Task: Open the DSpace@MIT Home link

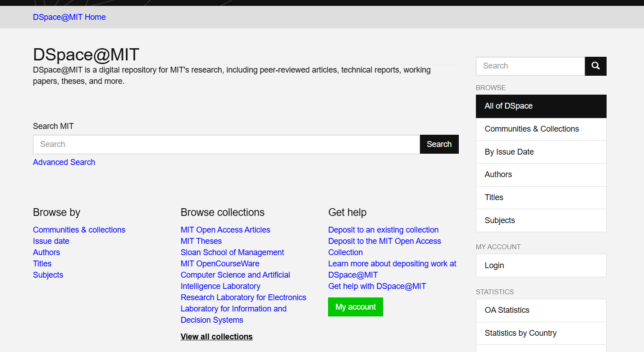Action: 69,17
